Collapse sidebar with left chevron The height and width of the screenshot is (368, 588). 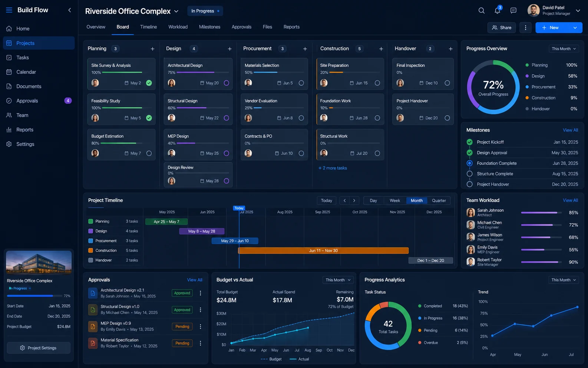coord(69,10)
